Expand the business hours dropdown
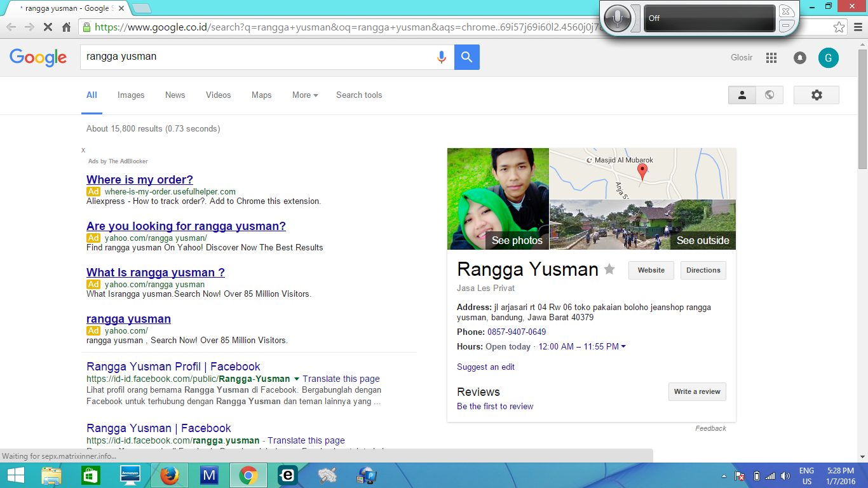The width and height of the screenshot is (868, 488). (x=623, y=347)
